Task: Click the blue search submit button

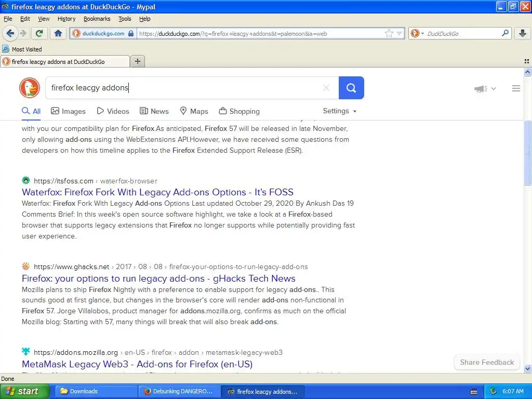Action: (351, 88)
